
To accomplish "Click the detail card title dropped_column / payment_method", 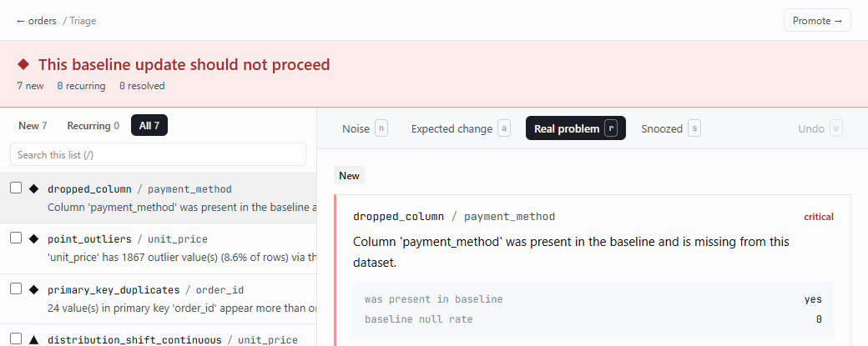I will tap(454, 217).
